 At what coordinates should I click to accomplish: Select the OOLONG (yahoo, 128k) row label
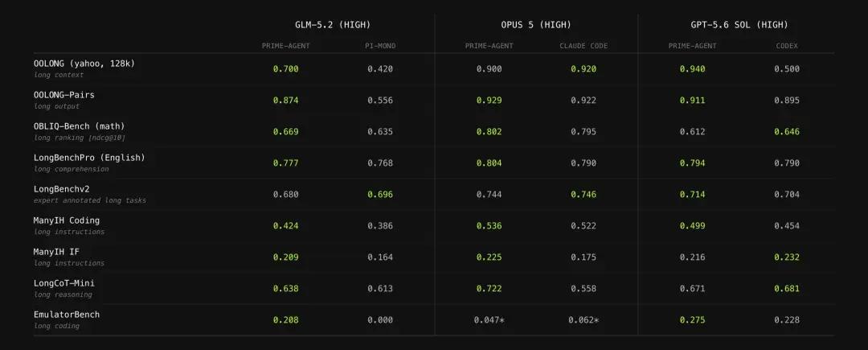click(84, 64)
